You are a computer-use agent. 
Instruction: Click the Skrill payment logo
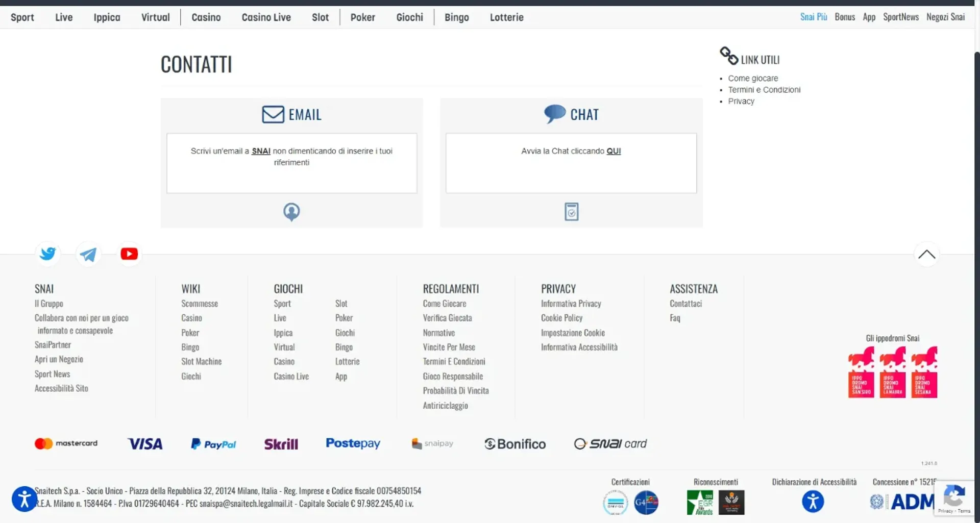pyautogui.click(x=281, y=444)
